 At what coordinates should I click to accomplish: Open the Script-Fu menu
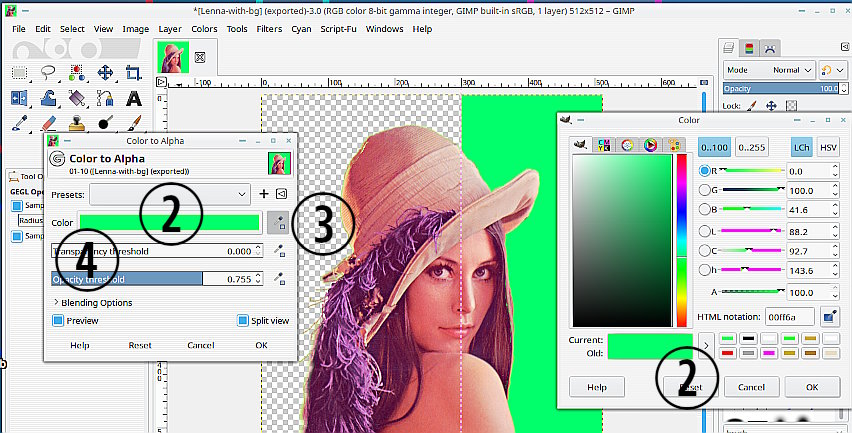coord(339,29)
